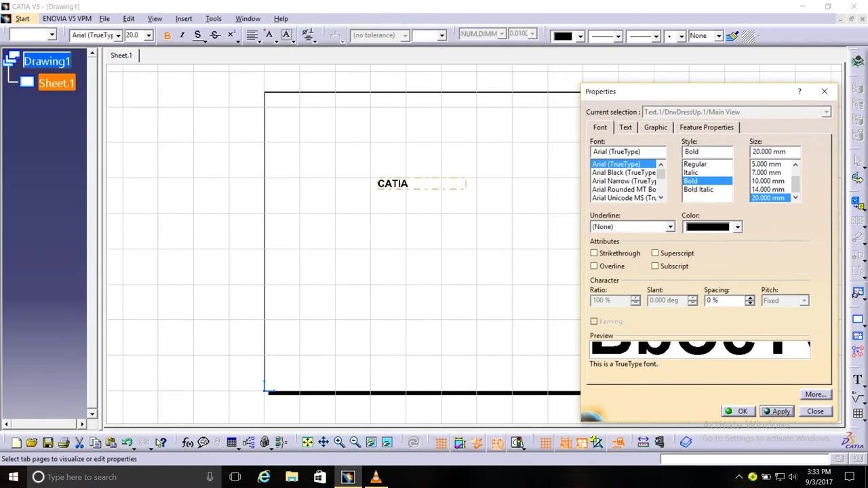Create a new document from bottom toolbar
The height and width of the screenshot is (488, 868).
(x=16, y=443)
